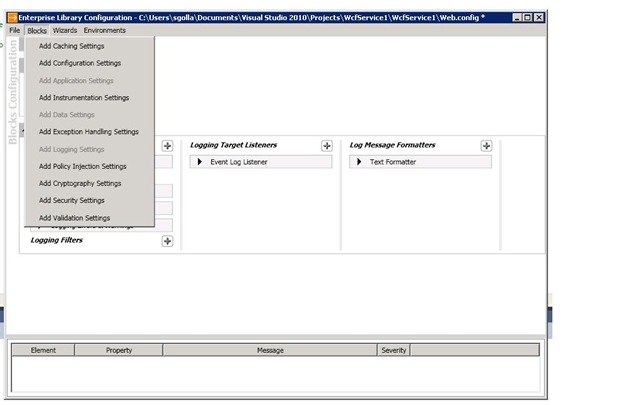Minimize the Enterprise Library Configuration window

click(517, 17)
